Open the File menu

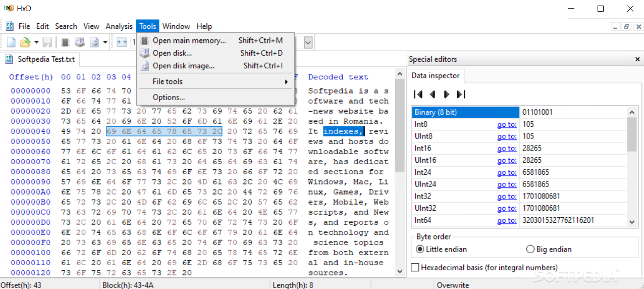[x=24, y=26]
